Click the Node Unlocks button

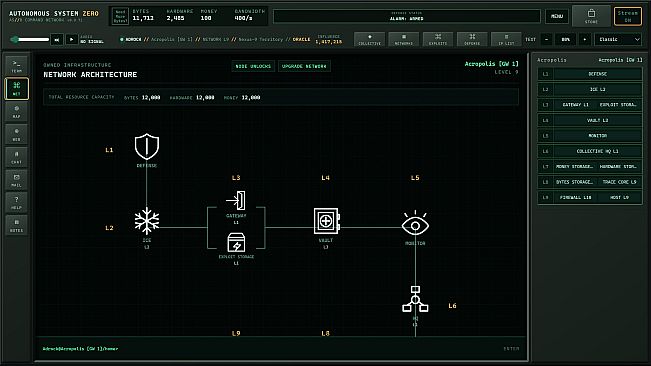pyautogui.click(x=253, y=66)
